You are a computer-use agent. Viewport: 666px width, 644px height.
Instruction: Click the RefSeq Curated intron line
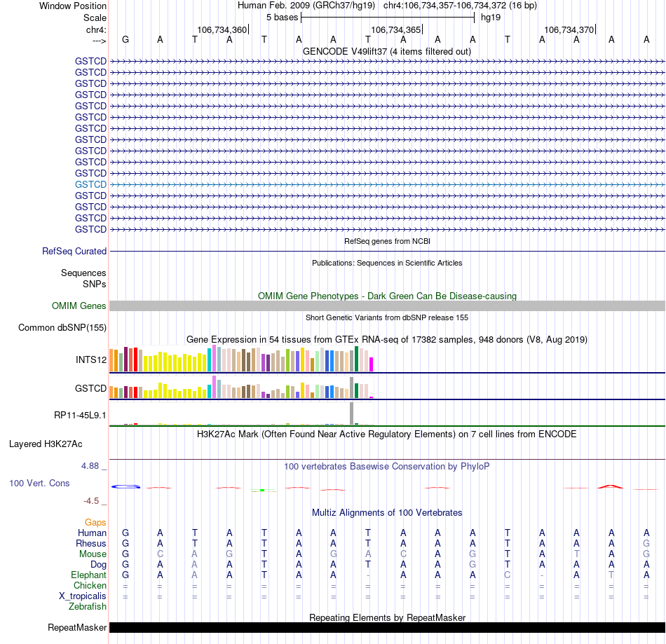click(x=387, y=252)
